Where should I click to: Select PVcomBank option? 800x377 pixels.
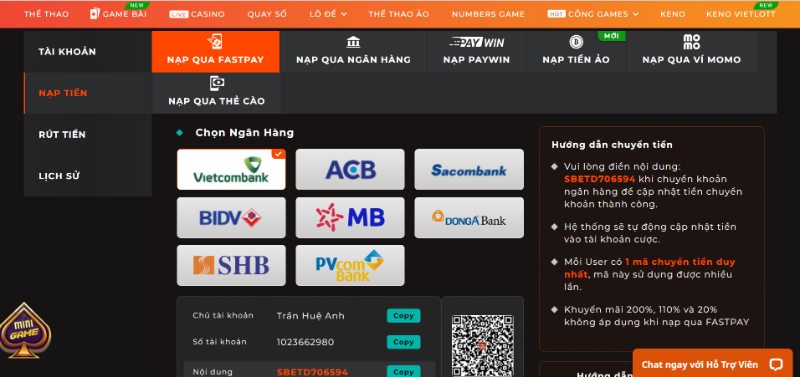pyautogui.click(x=350, y=265)
